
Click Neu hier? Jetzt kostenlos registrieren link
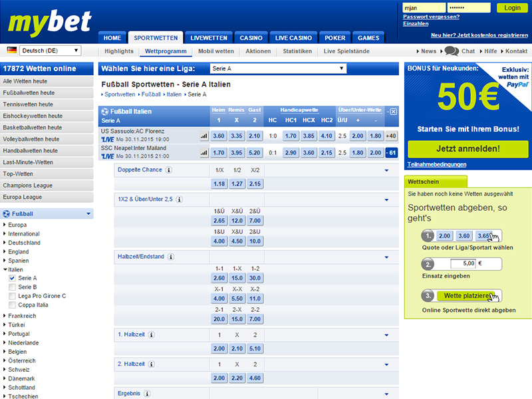click(479, 35)
